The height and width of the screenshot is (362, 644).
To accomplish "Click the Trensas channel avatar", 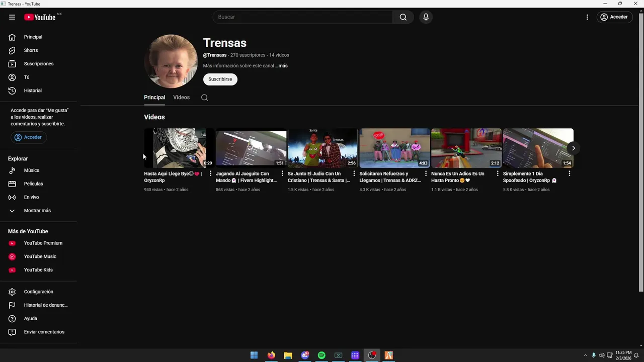I will [x=171, y=61].
